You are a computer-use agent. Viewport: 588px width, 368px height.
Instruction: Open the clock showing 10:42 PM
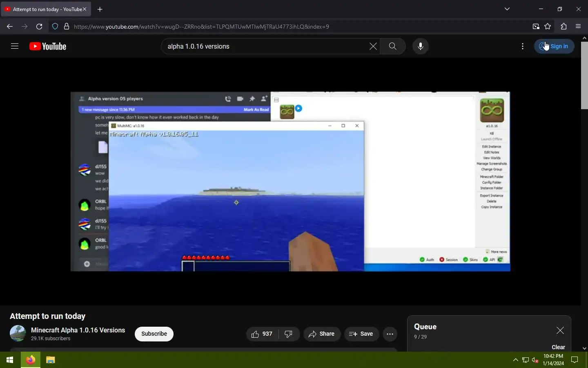[553, 360]
